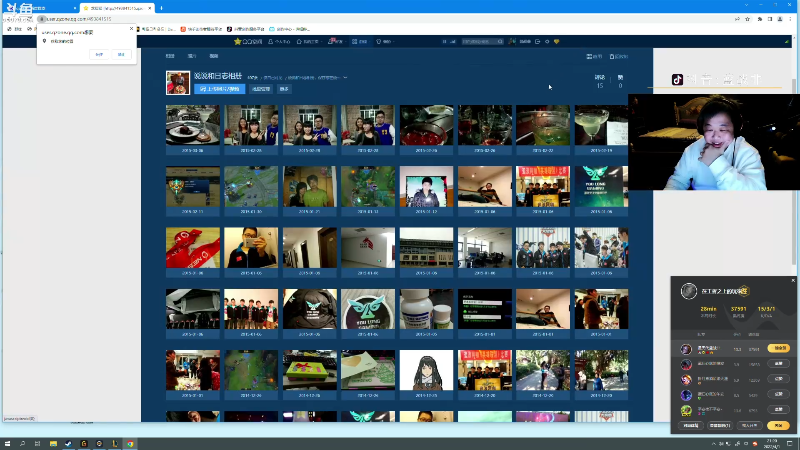This screenshot has width=800, height=450.
Task: Open Windows taskbar search
Action: [22, 444]
